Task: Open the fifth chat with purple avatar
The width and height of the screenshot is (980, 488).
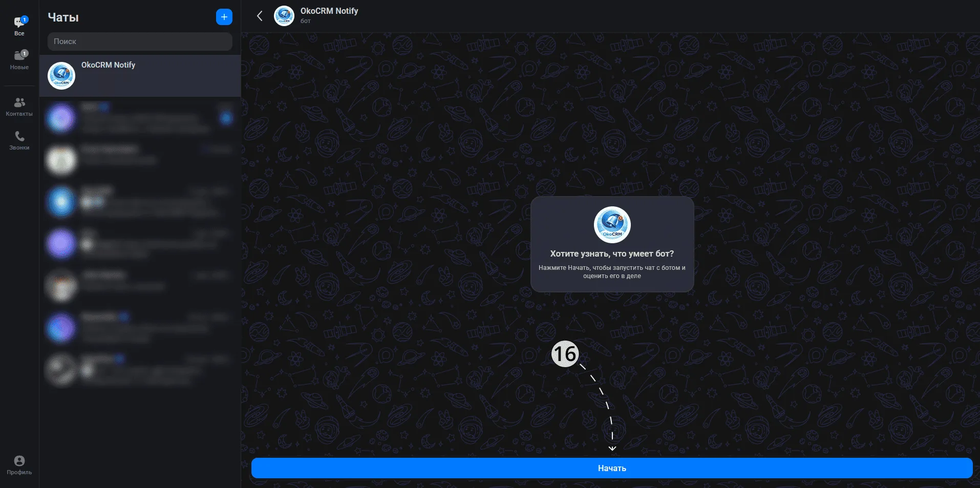Action: click(140, 244)
